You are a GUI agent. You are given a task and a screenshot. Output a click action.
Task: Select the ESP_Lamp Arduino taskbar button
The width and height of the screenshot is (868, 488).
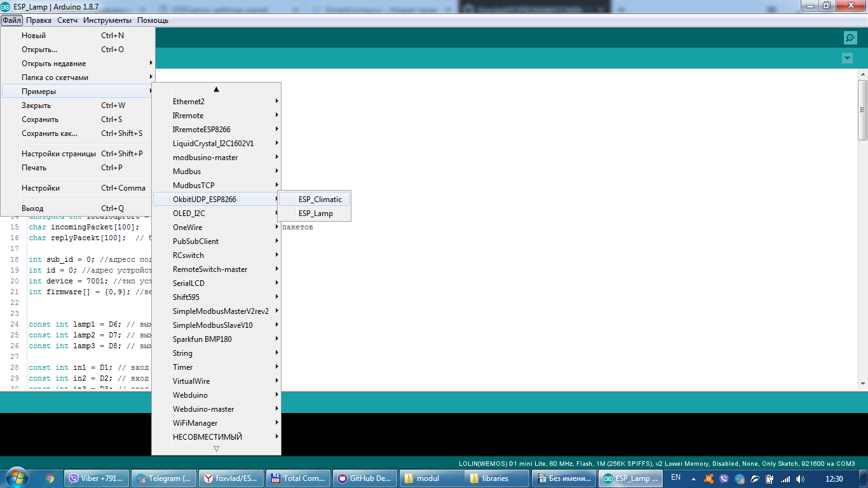click(x=631, y=478)
